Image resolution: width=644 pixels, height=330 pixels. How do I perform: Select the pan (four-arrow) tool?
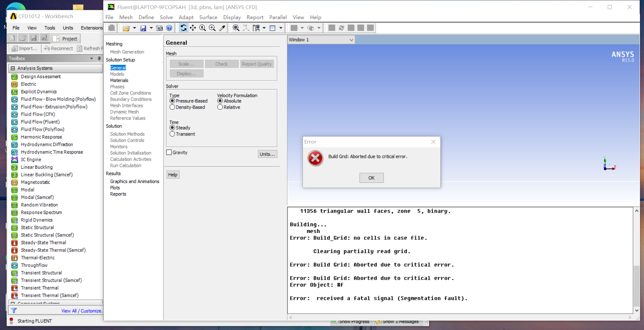click(x=193, y=28)
